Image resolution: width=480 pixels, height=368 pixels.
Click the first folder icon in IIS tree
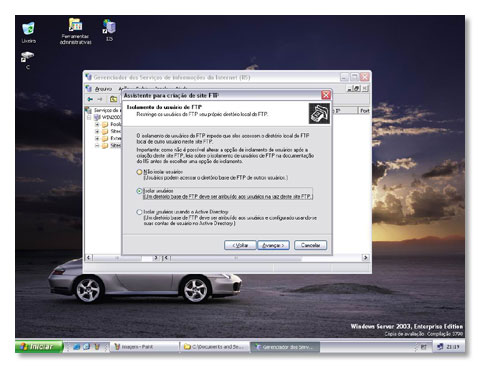[x=105, y=124]
